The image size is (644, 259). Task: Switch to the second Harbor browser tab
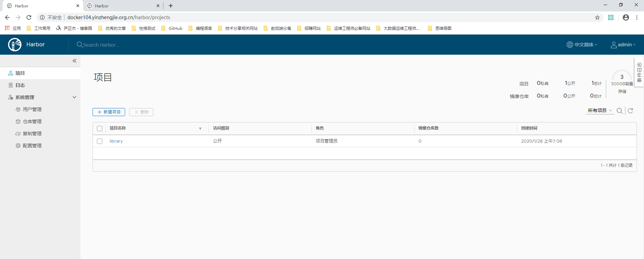123,6
